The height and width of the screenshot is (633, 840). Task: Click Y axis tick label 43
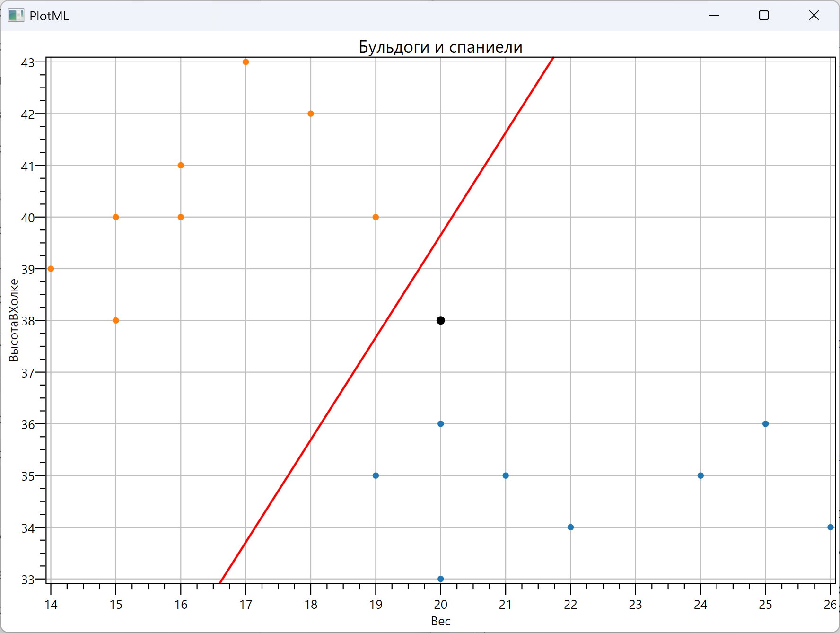28,62
